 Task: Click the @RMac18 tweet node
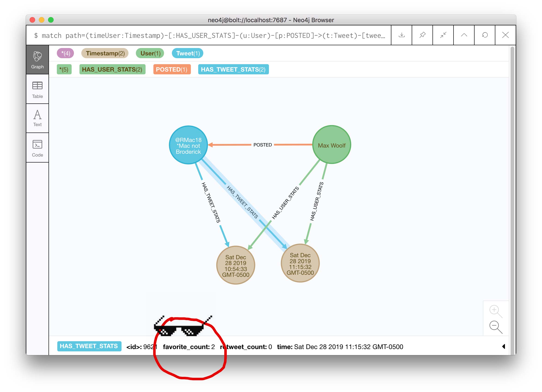click(188, 145)
